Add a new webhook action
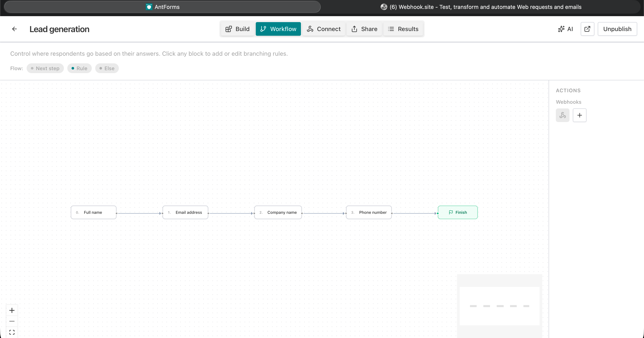The width and height of the screenshot is (644, 338). tap(580, 115)
